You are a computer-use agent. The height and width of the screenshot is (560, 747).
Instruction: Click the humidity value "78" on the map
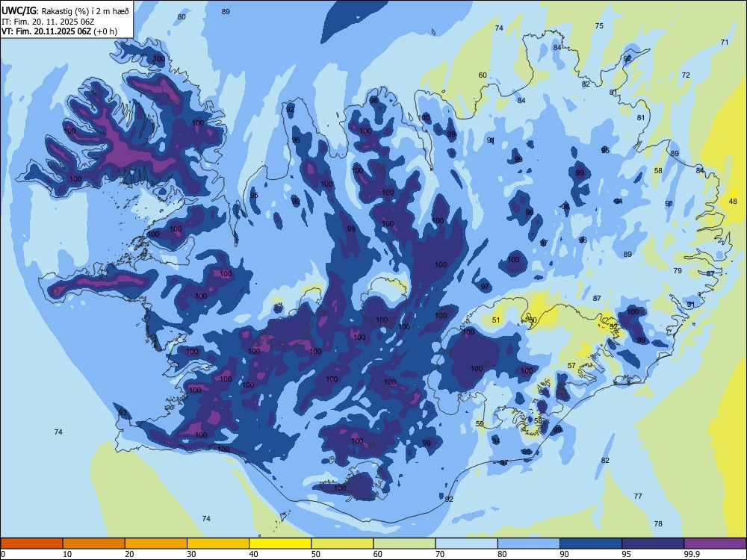click(658, 524)
